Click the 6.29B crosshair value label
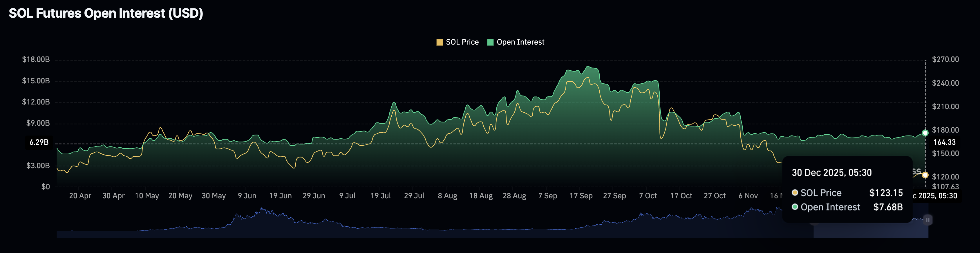Screen dimensions: 980x253 (39, 142)
